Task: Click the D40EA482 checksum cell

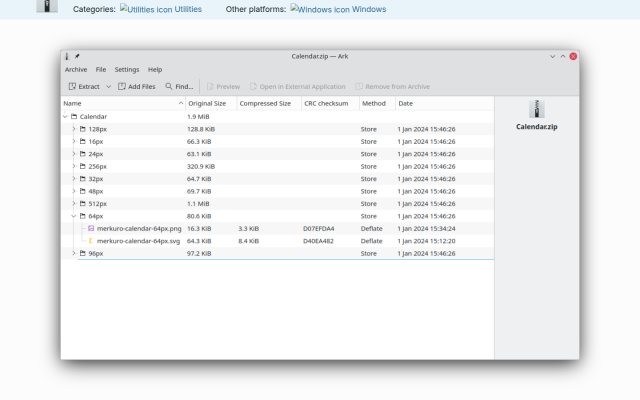Action: [x=318, y=241]
